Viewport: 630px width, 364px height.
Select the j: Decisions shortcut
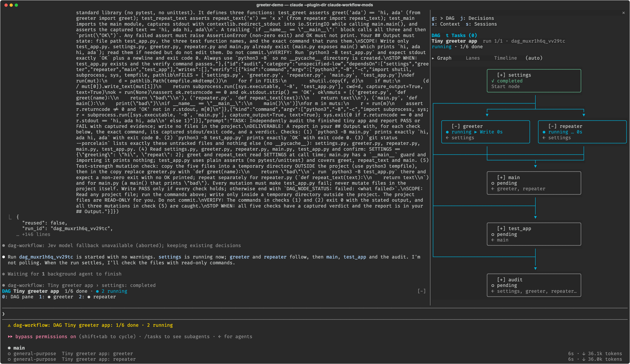(477, 18)
